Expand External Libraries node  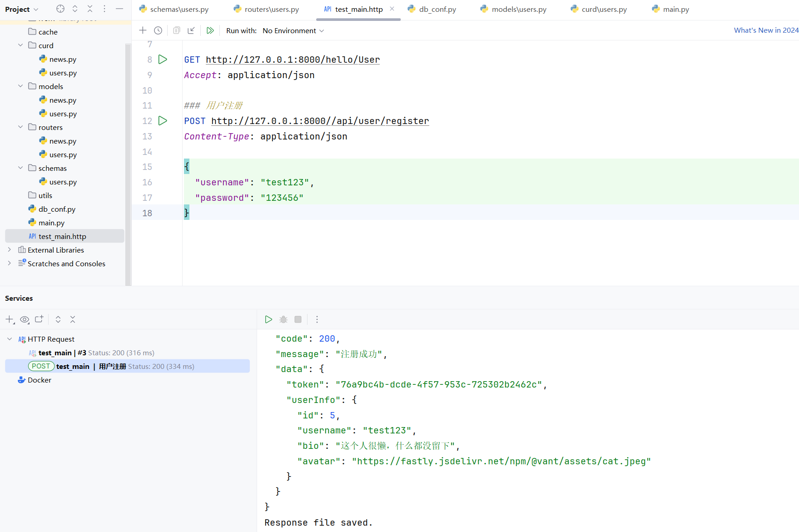click(x=9, y=250)
